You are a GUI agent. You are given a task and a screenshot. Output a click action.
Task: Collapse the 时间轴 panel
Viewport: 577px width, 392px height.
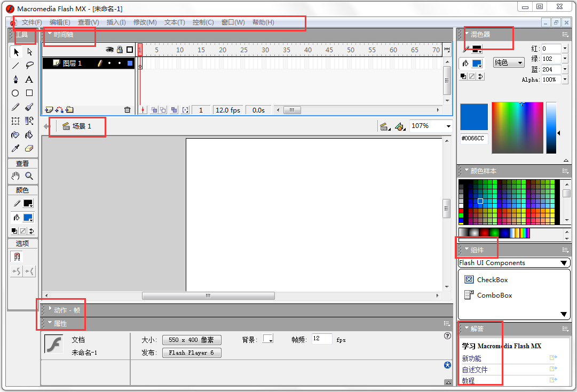click(x=50, y=34)
